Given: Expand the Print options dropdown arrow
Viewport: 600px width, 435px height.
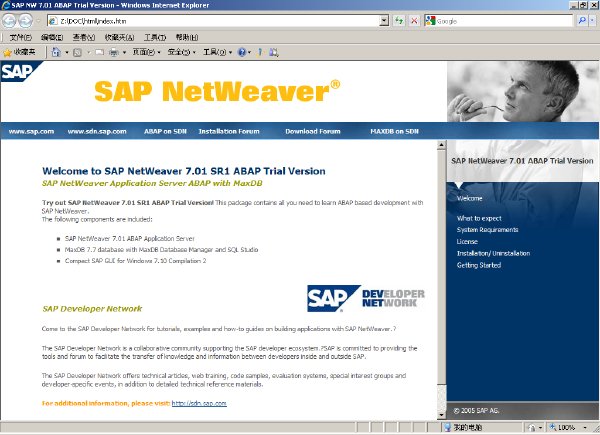Looking at the screenshot, I should [124, 52].
